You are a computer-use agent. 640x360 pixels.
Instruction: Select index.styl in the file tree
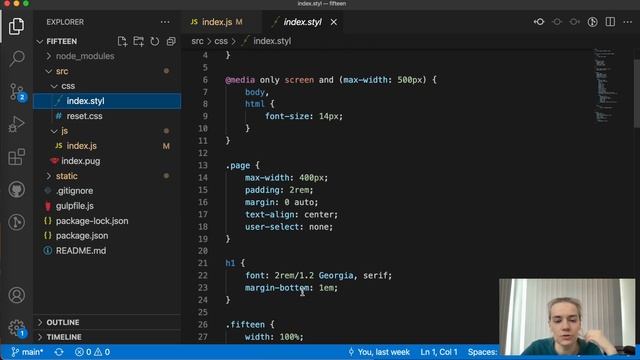[x=107, y=101]
